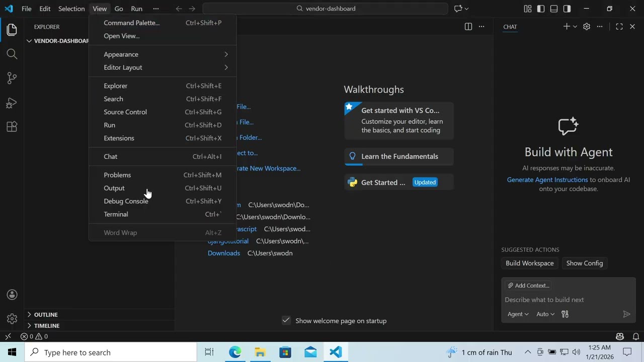Open File Explorer from the taskbar

coord(260,352)
